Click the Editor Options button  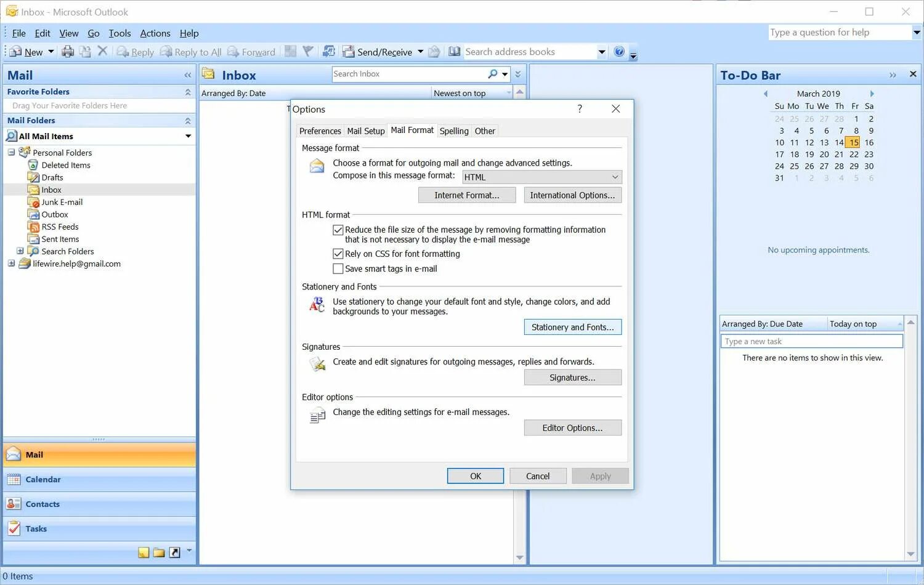pos(573,428)
